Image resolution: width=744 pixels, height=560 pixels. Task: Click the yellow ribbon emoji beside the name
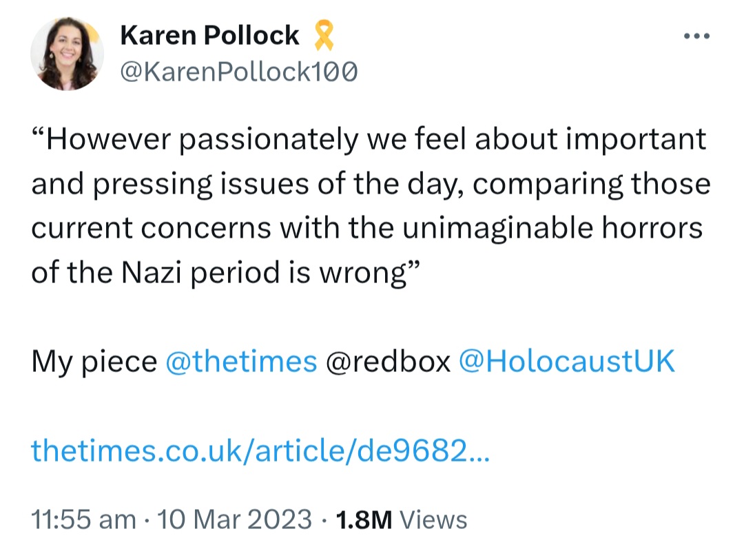(x=324, y=35)
